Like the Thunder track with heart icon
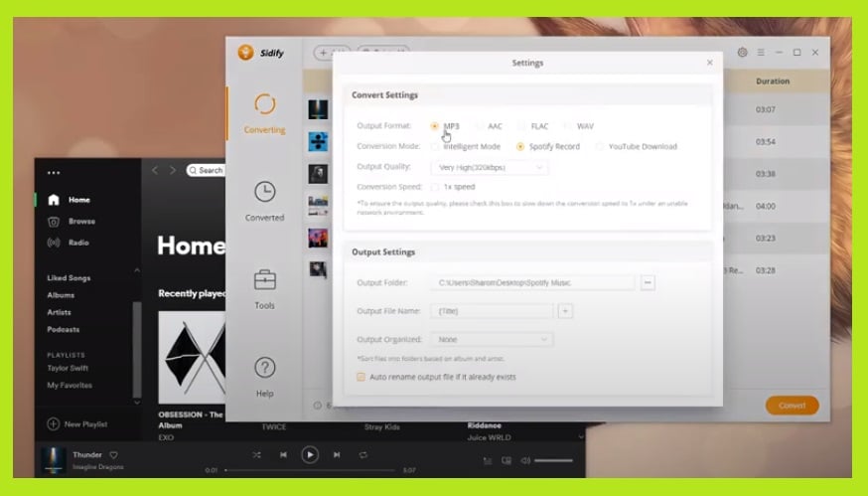This screenshot has width=868, height=496. tap(113, 455)
